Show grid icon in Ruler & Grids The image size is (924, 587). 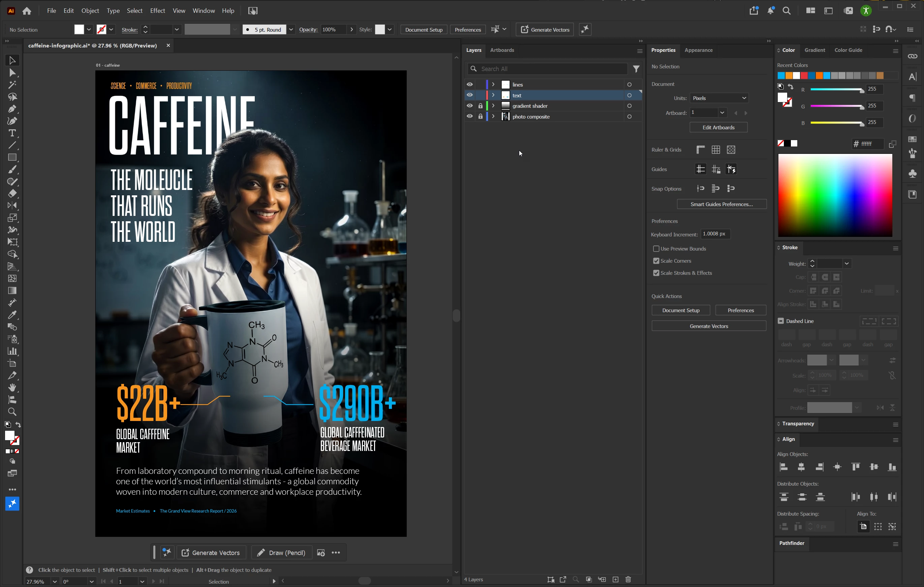coord(716,150)
